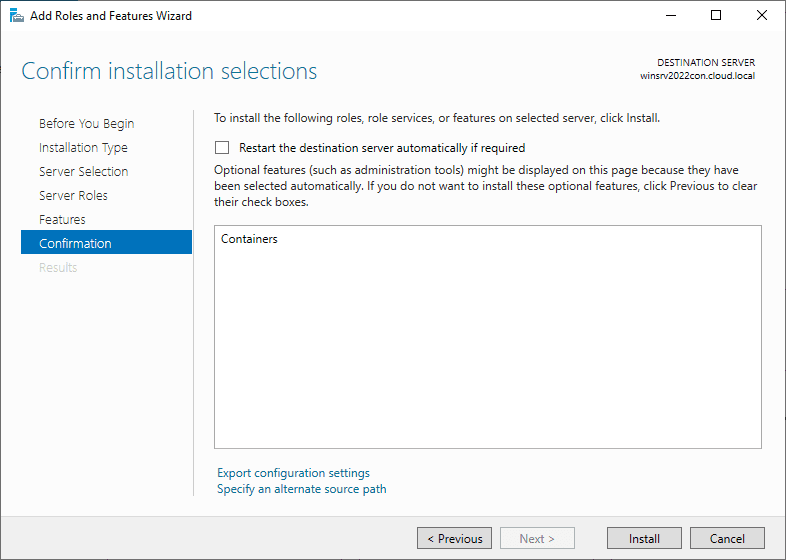Cancel the wizard
This screenshot has height=560, width=786.
coord(727,538)
